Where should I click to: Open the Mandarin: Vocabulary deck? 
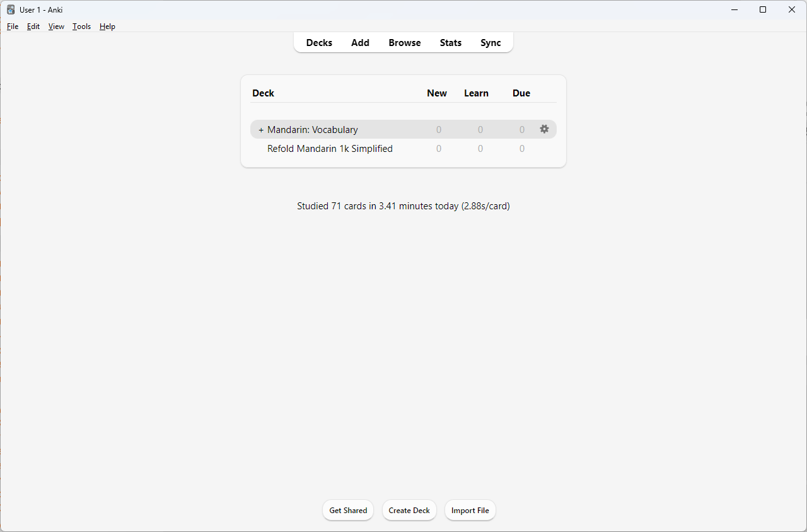click(313, 130)
